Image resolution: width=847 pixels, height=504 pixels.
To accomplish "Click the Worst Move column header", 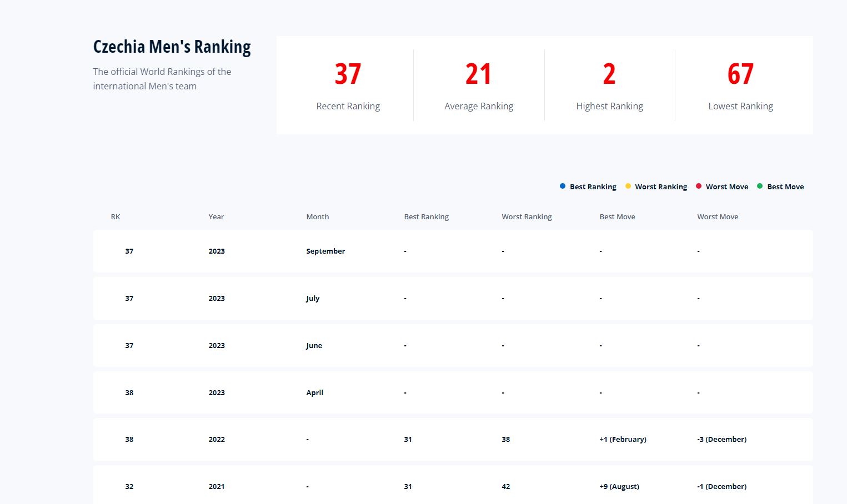I will click(718, 217).
